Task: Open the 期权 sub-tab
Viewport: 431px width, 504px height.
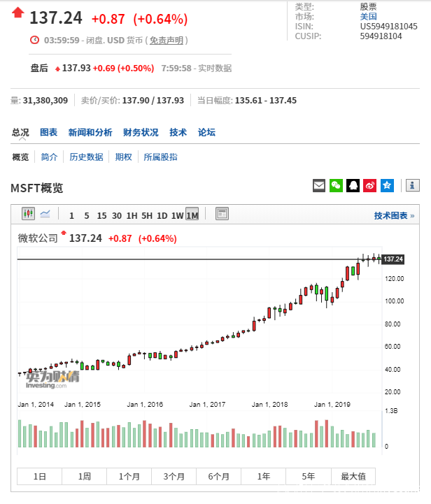Action: click(124, 157)
